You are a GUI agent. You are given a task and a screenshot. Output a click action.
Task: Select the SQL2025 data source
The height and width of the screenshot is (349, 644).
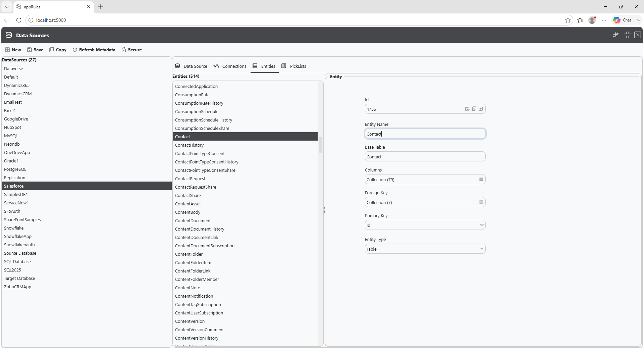(x=87, y=270)
